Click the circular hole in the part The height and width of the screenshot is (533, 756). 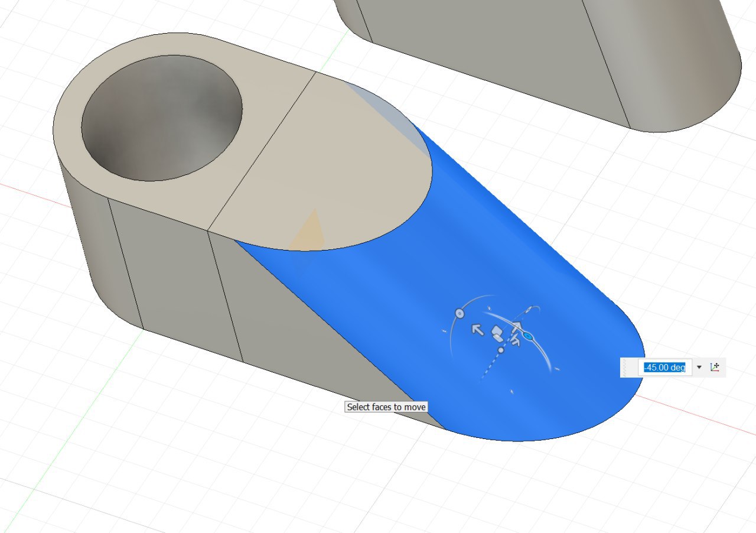pyautogui.click(x=161, y=118)
